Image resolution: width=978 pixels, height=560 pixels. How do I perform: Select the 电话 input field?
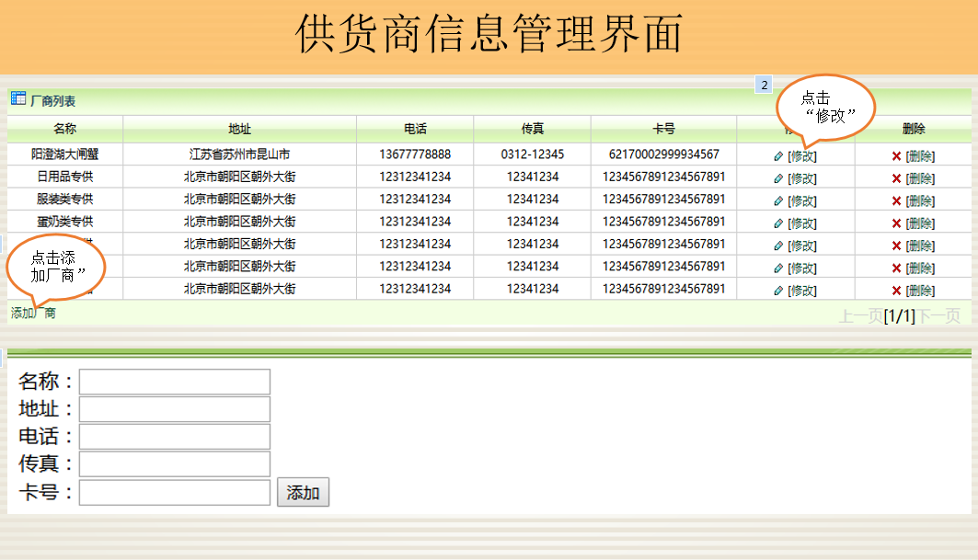(175, 437)
